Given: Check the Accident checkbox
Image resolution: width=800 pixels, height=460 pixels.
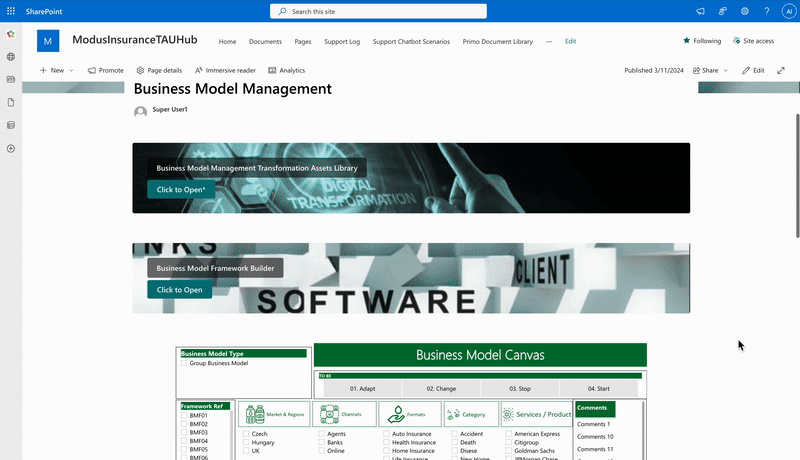Looking at the screenshot, I should click(455, 434).
